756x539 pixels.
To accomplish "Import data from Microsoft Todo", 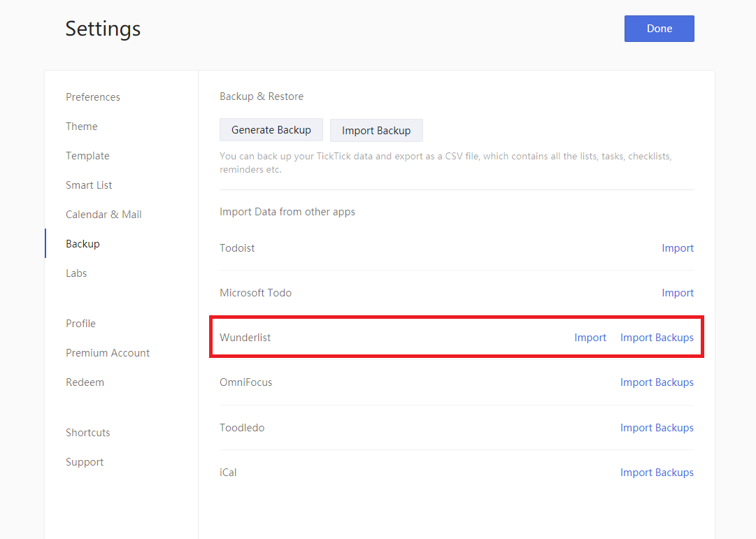I will (x=678, y=293).
